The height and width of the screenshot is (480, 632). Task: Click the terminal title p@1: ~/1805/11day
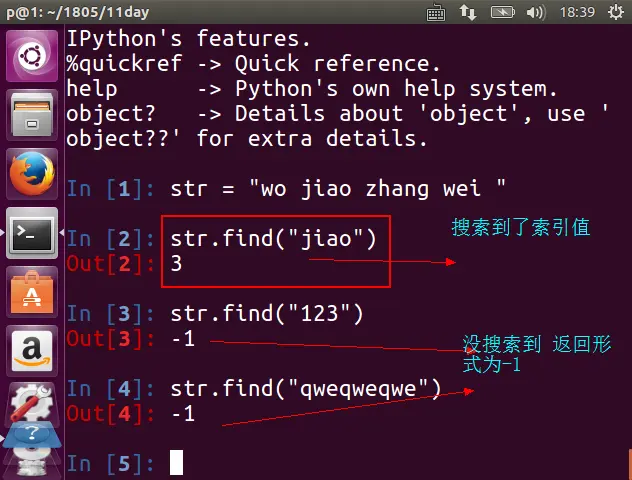[x=78, y=12]
